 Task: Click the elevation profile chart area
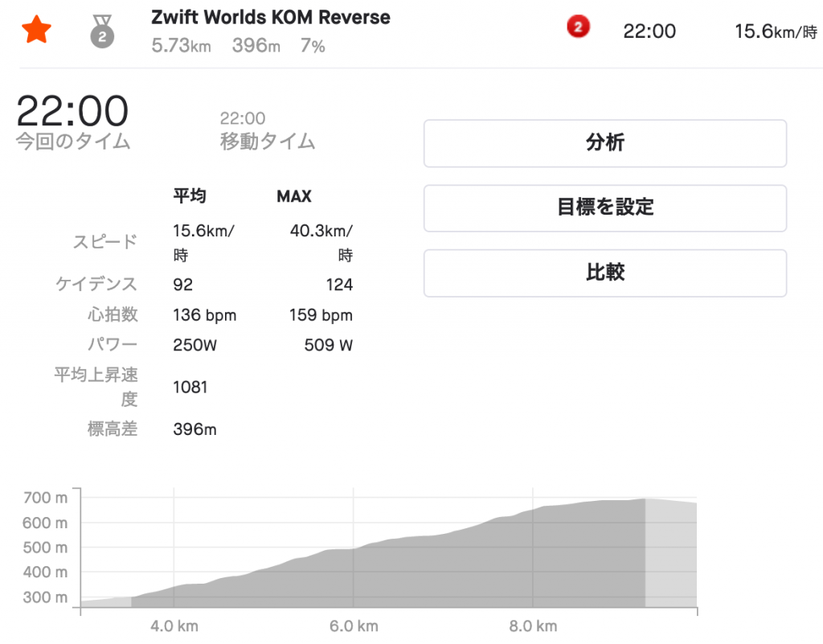coord(388,548)
